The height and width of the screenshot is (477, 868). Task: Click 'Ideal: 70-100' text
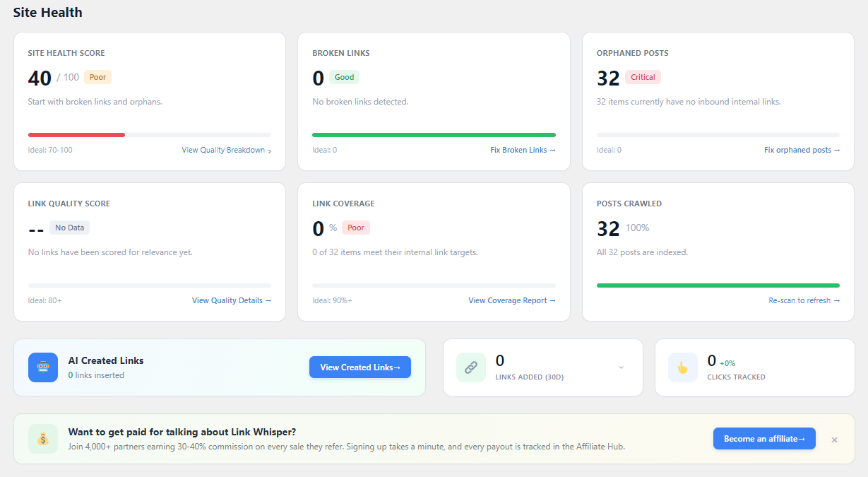[x=50, y=150]
